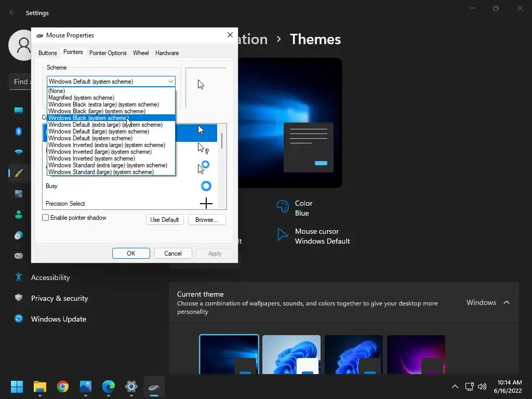
Task: Select the light Windows bloom theme thumbnail
Action: [x=291, y=354]
